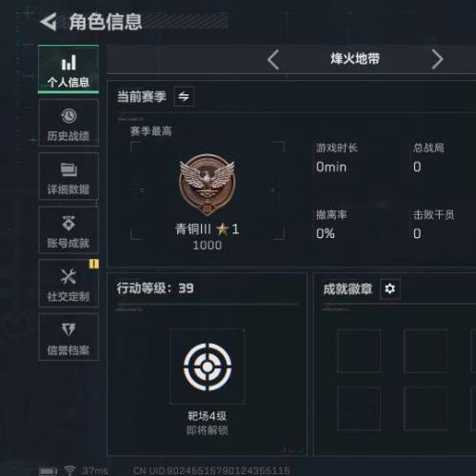The height and width of the screenshot is (476, 476).
Task: Open 账号成就 achievements section
Action: pos(69,230)
